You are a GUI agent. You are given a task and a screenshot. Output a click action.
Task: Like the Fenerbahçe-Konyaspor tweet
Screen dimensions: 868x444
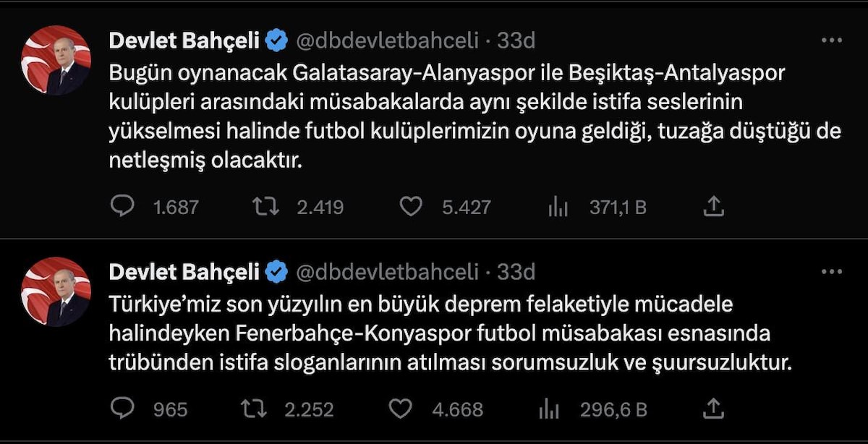coord(401,409)
